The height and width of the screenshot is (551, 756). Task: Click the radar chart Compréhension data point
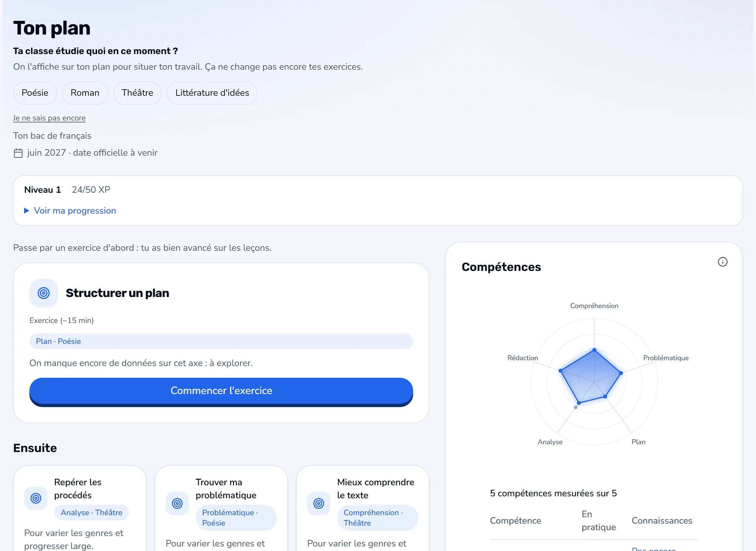coord(594,350)
